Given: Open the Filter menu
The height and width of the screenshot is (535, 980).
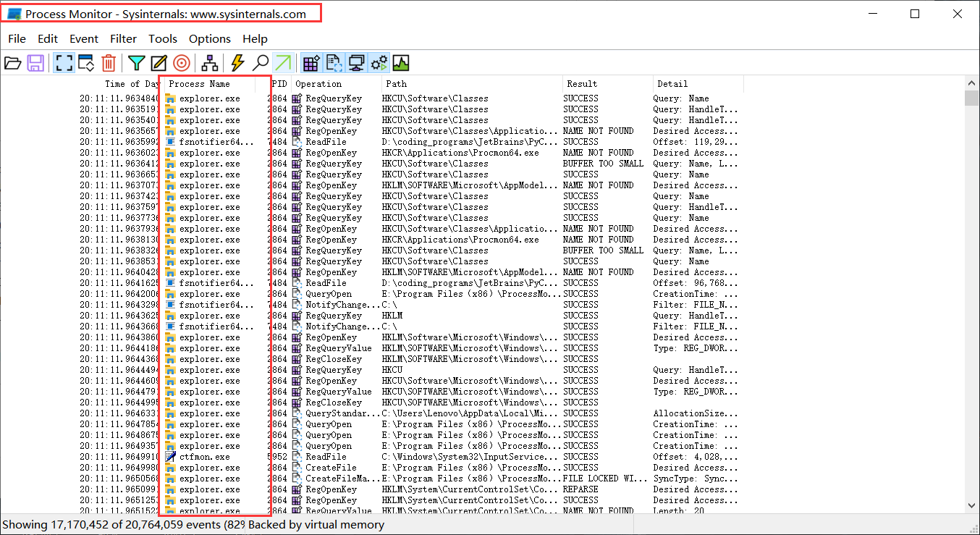Looking at the screenshot, I should 124,39.
